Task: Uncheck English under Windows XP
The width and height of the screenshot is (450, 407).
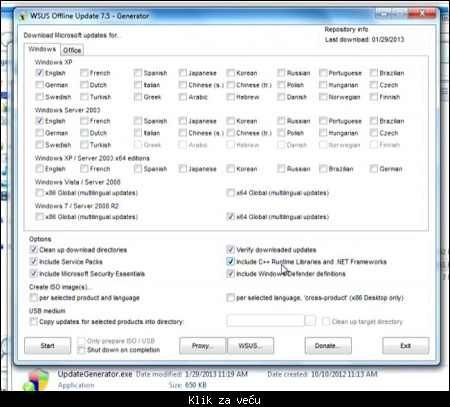Action: click(x=39, y=73)
